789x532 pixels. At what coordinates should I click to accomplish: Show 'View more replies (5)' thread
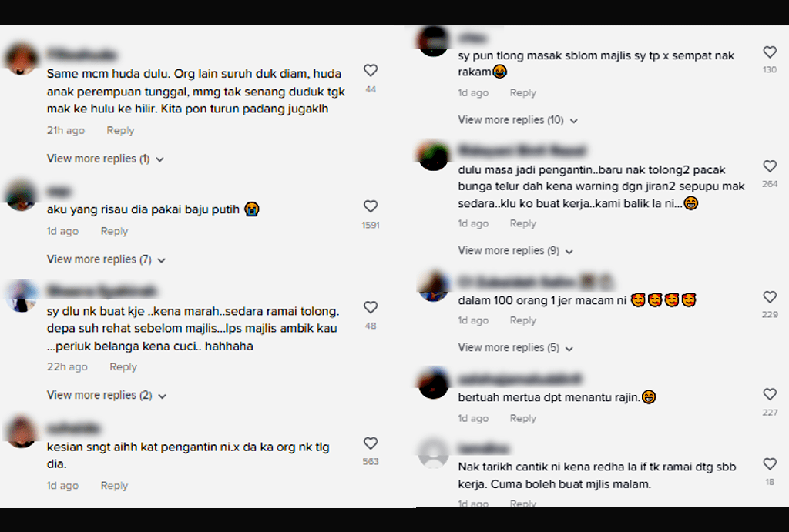click(515, 347)
